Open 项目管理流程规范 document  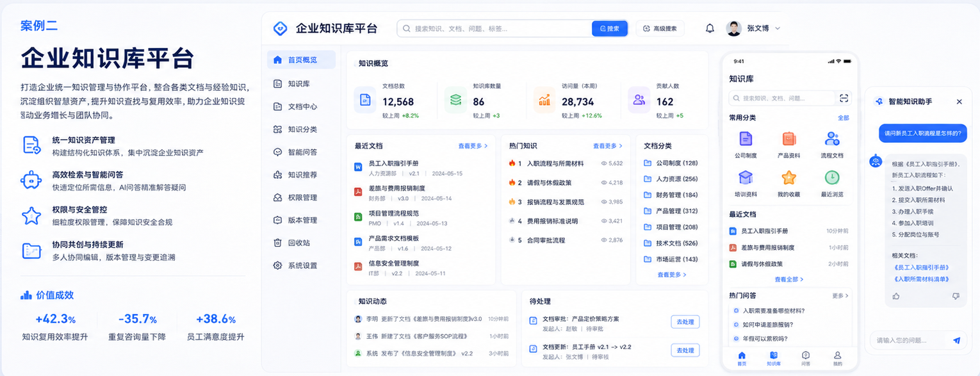point(393,213)
